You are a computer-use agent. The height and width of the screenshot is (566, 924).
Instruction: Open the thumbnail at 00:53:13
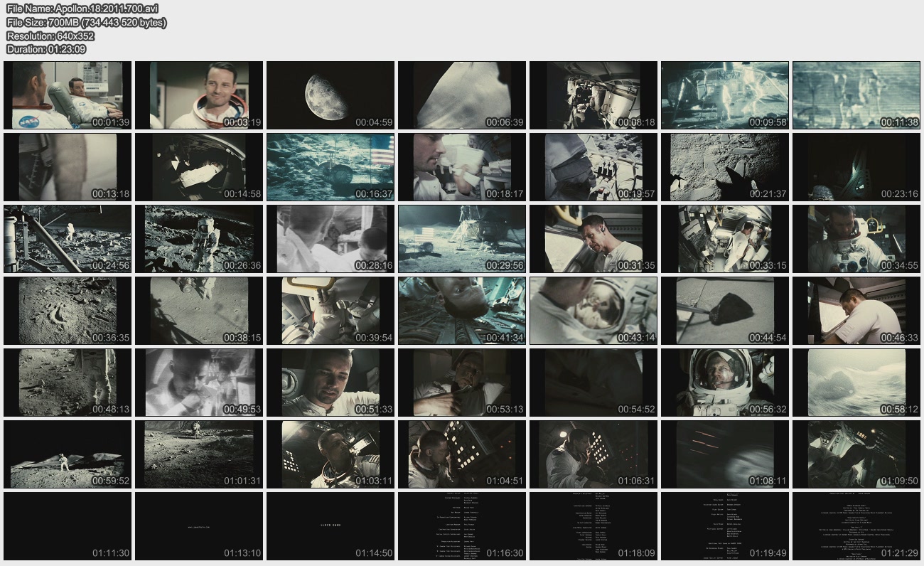[x=462, y=383]
